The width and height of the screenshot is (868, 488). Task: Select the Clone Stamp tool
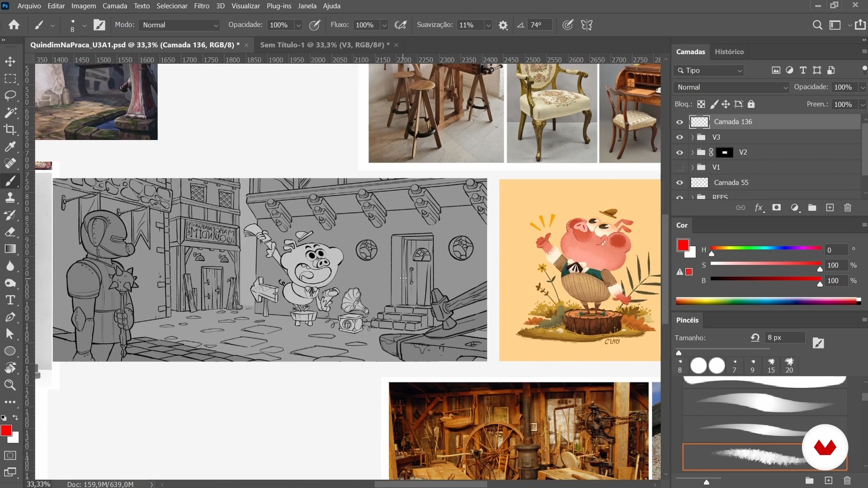point(10,197)
